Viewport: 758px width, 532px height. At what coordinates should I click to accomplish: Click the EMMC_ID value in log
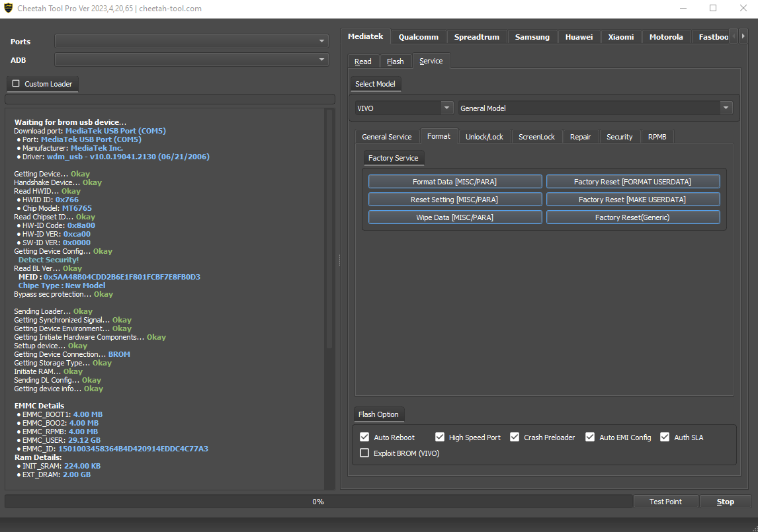pos(133,449)
